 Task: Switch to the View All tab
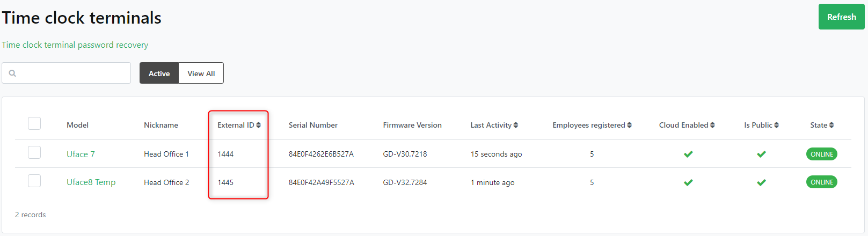(x=201, y=73)
